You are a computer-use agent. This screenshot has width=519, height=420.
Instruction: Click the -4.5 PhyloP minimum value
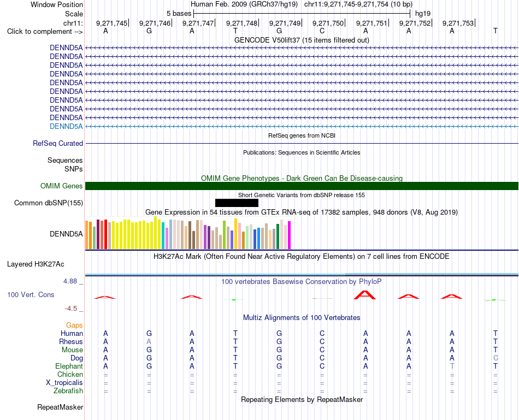71,309
